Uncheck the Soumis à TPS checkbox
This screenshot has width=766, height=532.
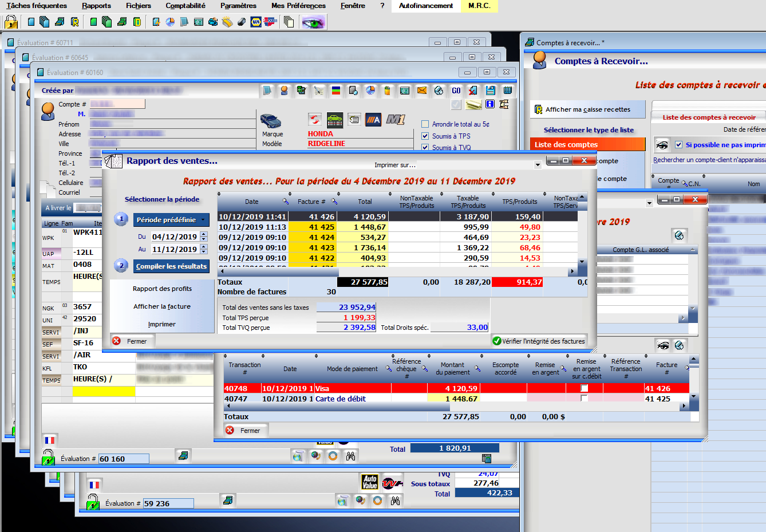click(x=425, y=136)
